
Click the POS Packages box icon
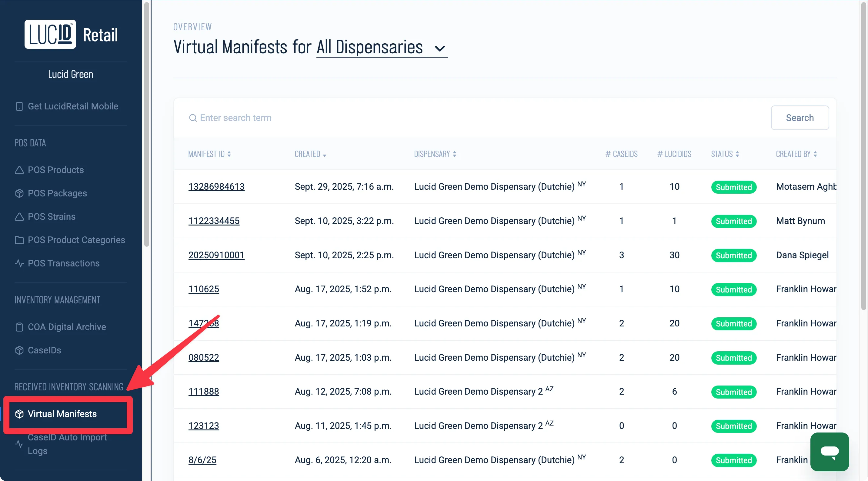(19, 193)
